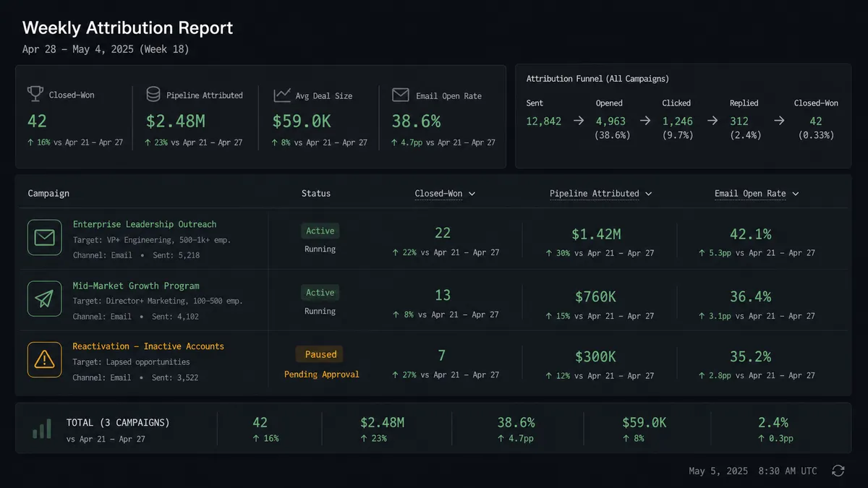Click the Weekly Attribution Report title
This screenshot has height=488, width=868.
128,28
